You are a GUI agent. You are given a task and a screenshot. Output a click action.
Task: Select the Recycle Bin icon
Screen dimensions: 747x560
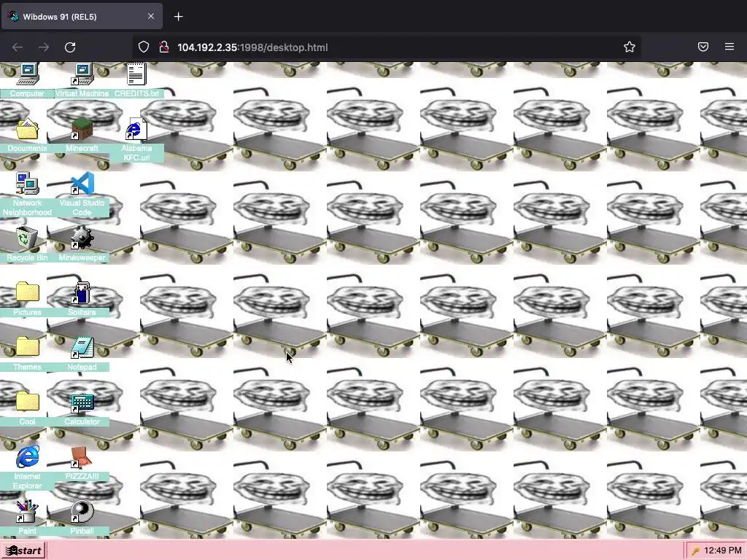coord(27,238)
